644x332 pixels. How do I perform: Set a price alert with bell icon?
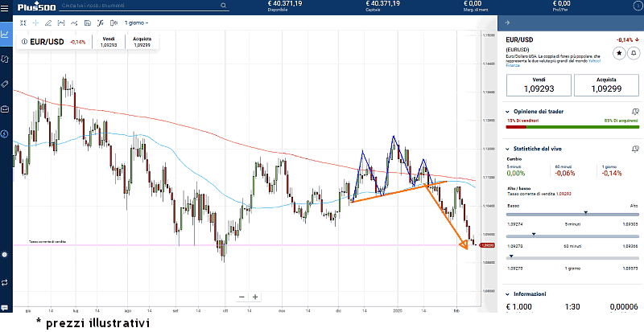(633, 52)
